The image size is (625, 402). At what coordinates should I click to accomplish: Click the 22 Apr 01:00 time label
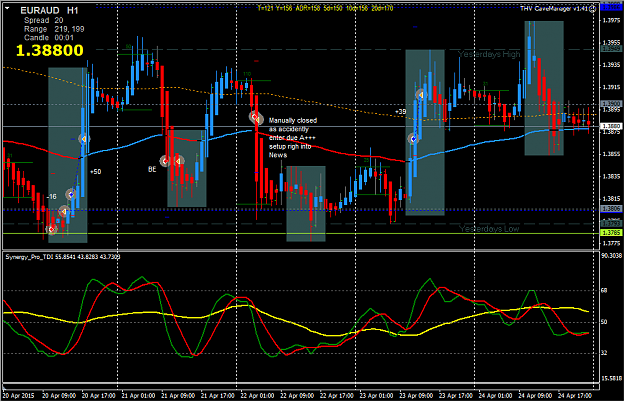pyautogui.click(x=257, y=396)
